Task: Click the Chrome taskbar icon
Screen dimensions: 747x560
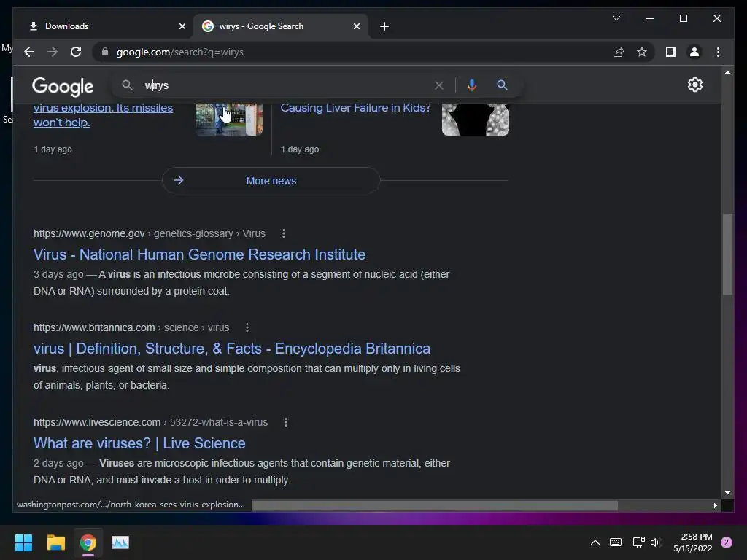Action: [x=88, y=542]
